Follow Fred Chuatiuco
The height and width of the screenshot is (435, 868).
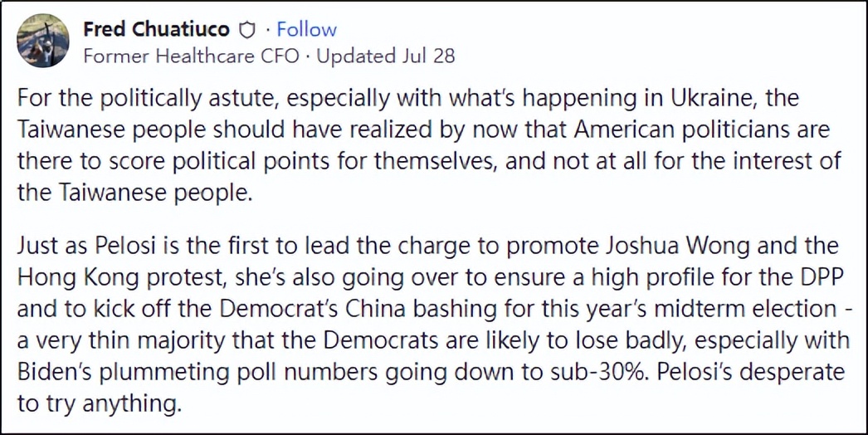306,30
